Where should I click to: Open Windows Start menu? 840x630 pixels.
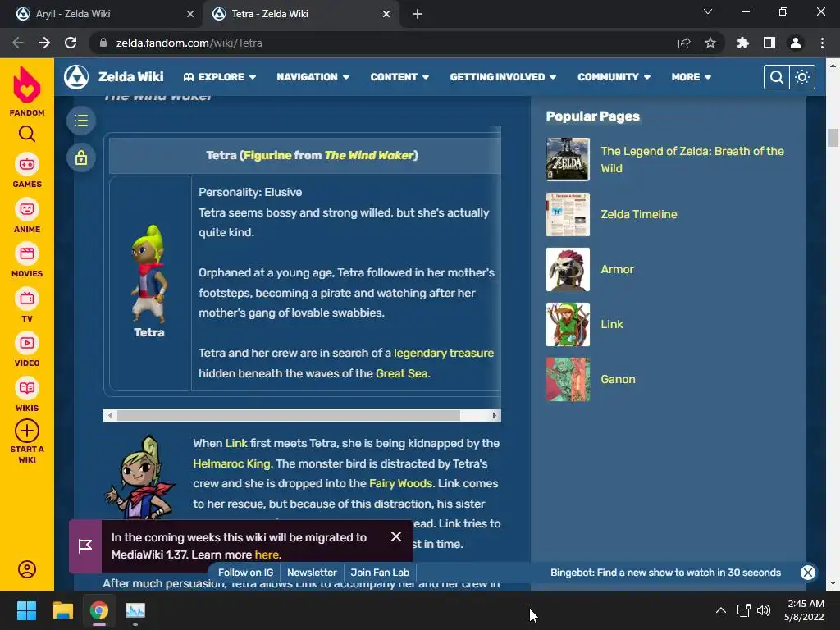tap(26, 610)
